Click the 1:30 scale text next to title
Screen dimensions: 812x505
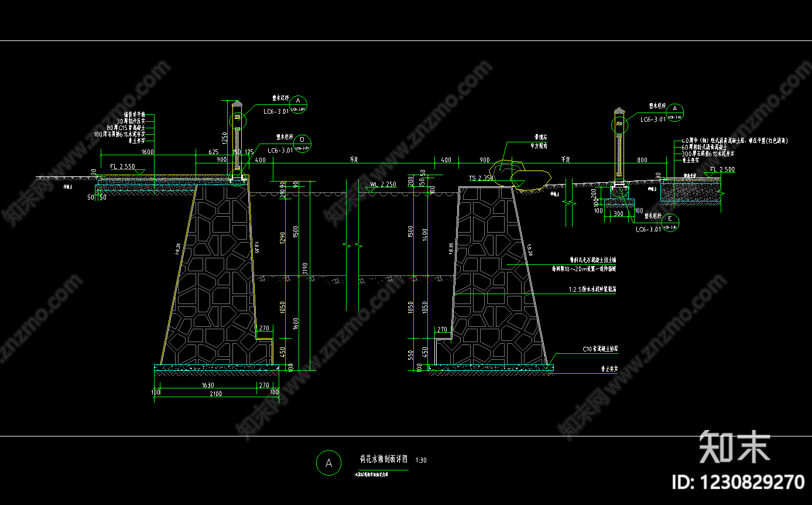(x=420, y=460)
